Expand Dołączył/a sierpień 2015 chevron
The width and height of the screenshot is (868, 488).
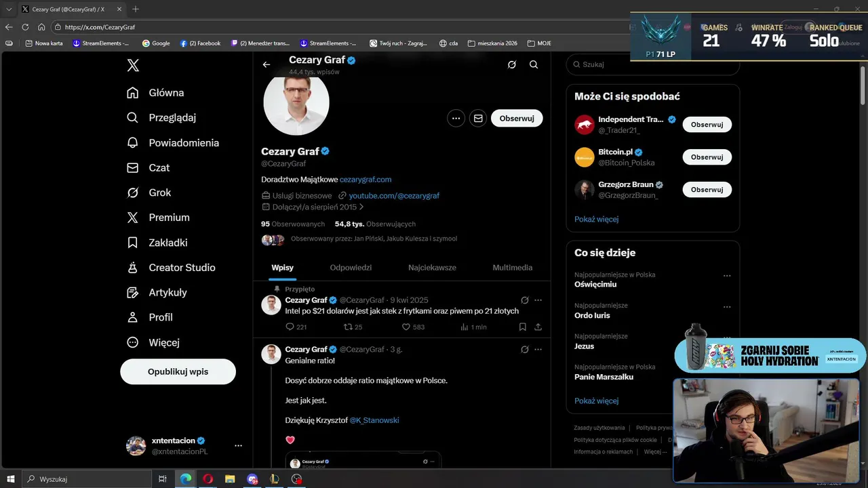pos(361,207)
